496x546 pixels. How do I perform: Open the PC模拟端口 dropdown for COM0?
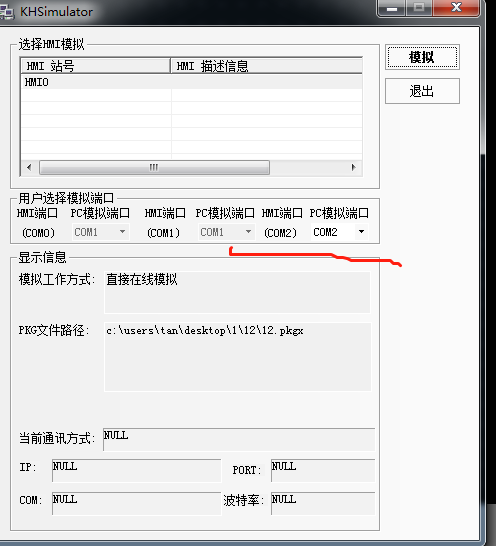tap(101, 232)
